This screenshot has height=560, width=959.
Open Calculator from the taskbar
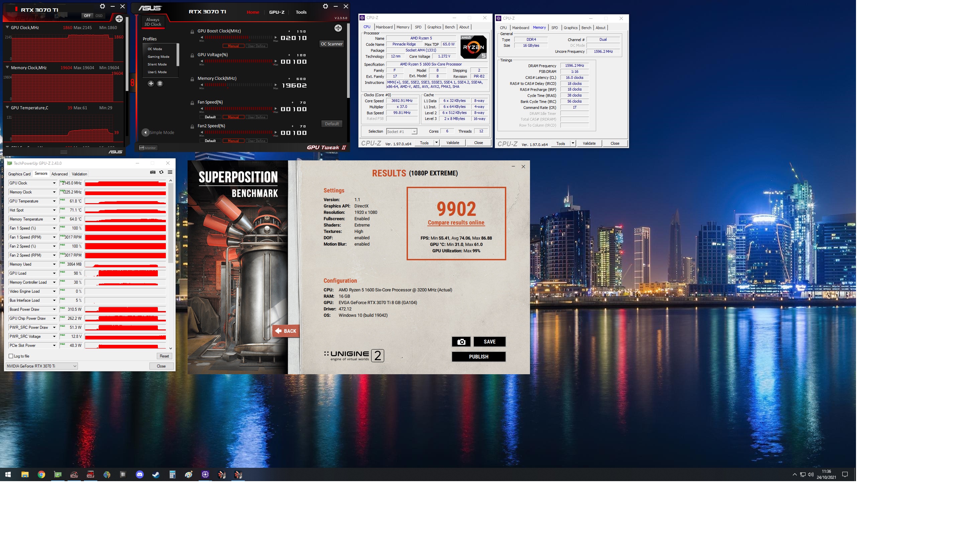tap(173, 474)
